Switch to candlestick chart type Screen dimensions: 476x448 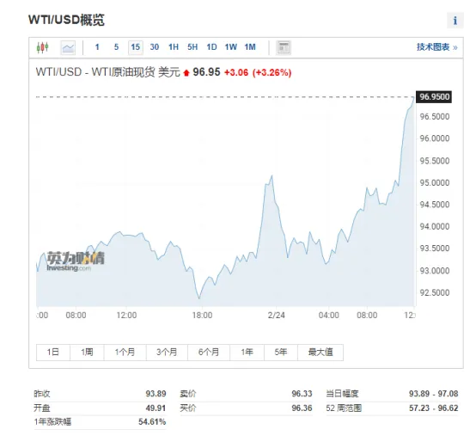(42, 47)
